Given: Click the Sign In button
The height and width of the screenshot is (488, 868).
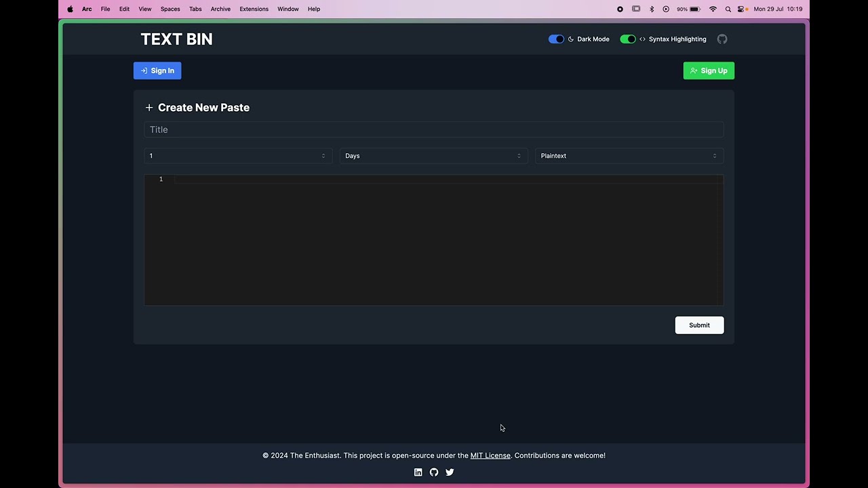Looking at the screenshot, I should tap(157, 70).
